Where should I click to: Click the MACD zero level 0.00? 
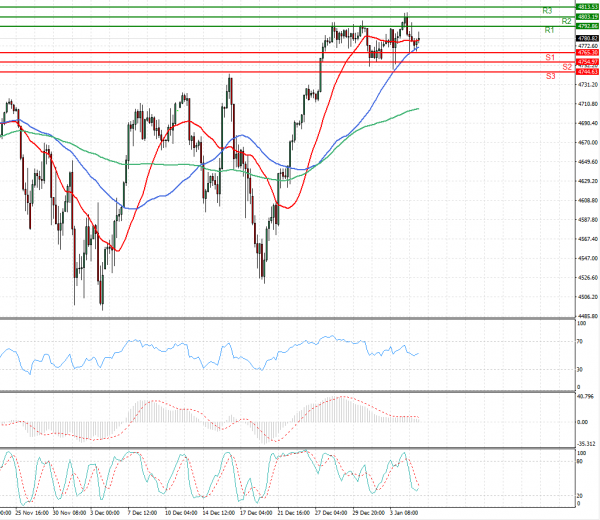pos(582,422)
